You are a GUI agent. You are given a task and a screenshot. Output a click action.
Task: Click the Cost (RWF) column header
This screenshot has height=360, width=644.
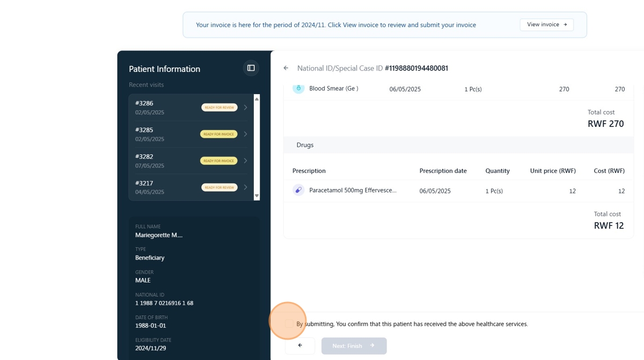(x=609, y=171)
